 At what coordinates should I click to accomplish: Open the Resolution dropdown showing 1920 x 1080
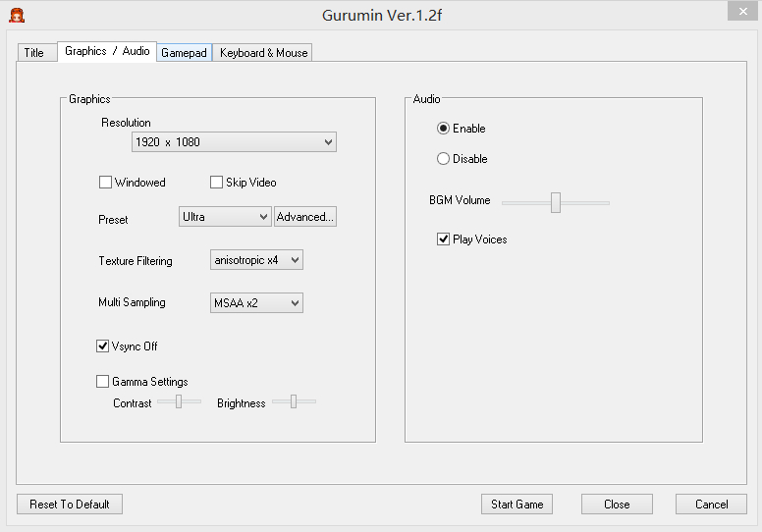(x=234, y=142)
